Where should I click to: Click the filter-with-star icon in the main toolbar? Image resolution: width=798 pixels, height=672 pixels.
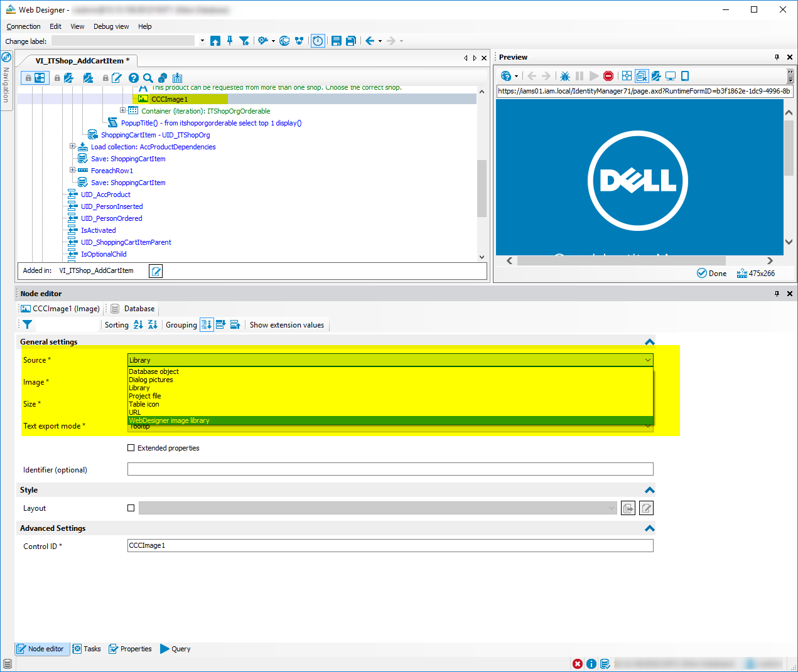coord(244,41)
